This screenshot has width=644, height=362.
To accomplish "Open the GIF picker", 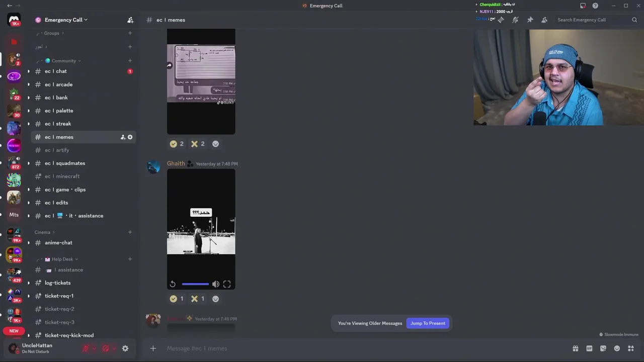I will 589,348.
